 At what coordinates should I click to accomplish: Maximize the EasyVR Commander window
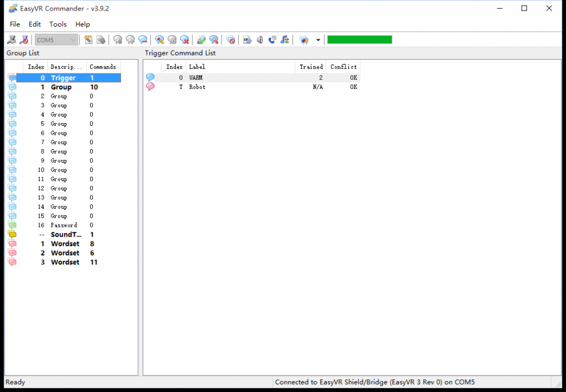point(524,8)
